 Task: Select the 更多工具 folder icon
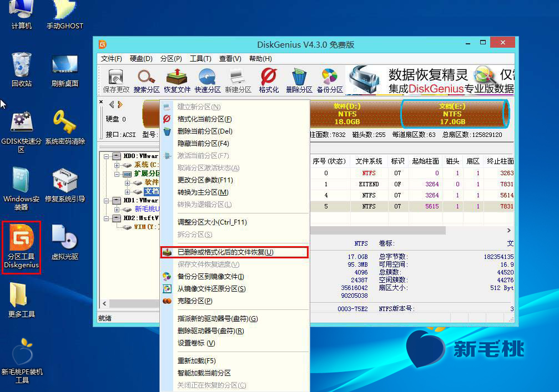22,300
